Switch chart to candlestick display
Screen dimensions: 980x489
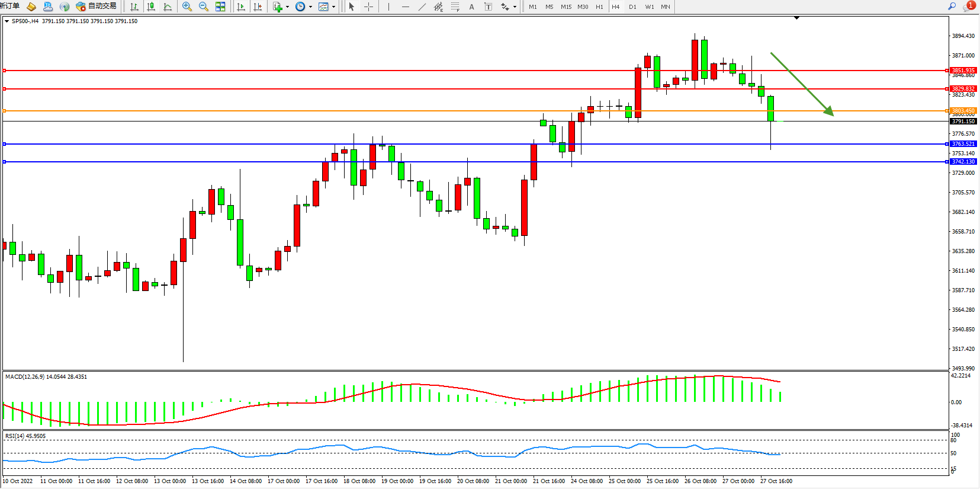[x=151, y=7]
